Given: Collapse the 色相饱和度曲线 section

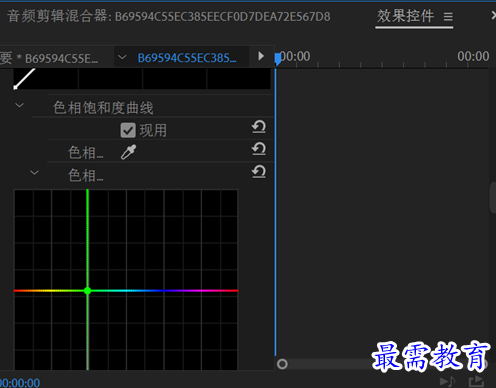Looking at the screenshot, I should coord(19,105).
